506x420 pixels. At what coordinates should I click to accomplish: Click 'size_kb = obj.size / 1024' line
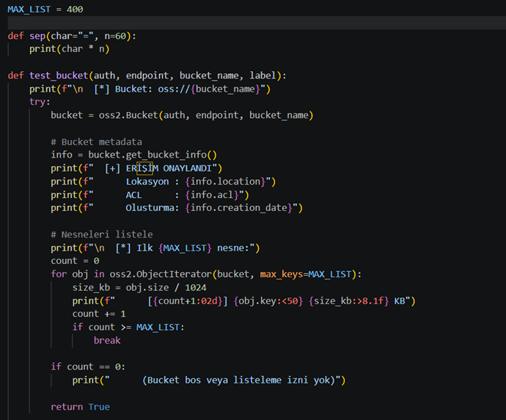pyautogui.click(x=139, y=287)
